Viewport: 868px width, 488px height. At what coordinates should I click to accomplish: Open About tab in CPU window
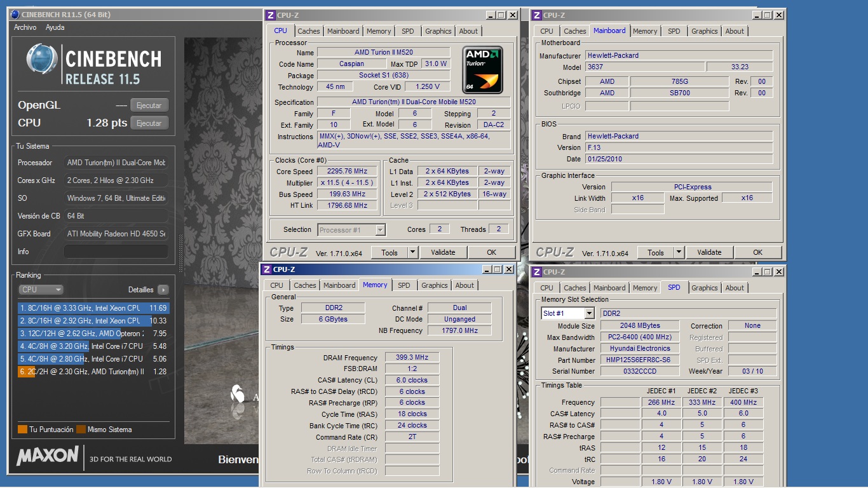tap(468, 31)
